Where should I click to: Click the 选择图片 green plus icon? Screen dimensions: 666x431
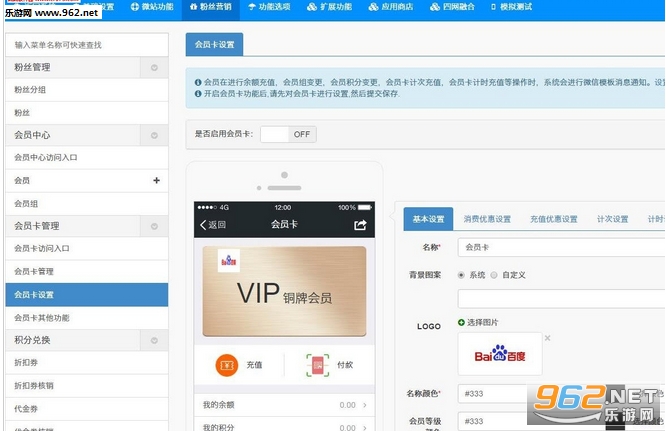461,322
